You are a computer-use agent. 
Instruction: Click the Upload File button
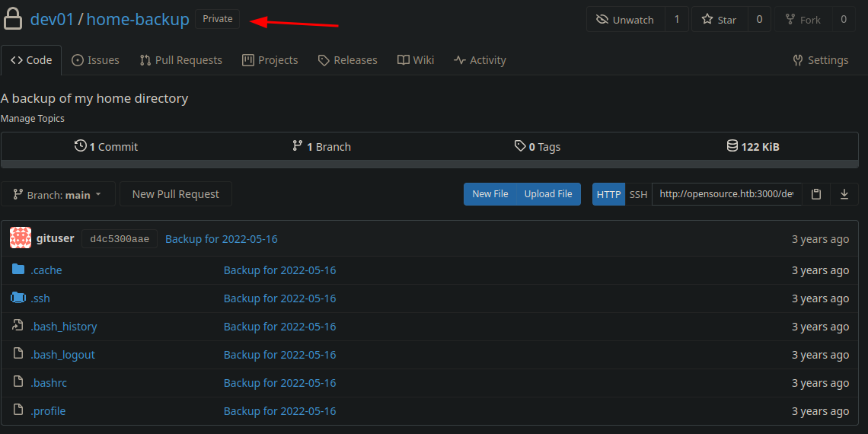548,194
